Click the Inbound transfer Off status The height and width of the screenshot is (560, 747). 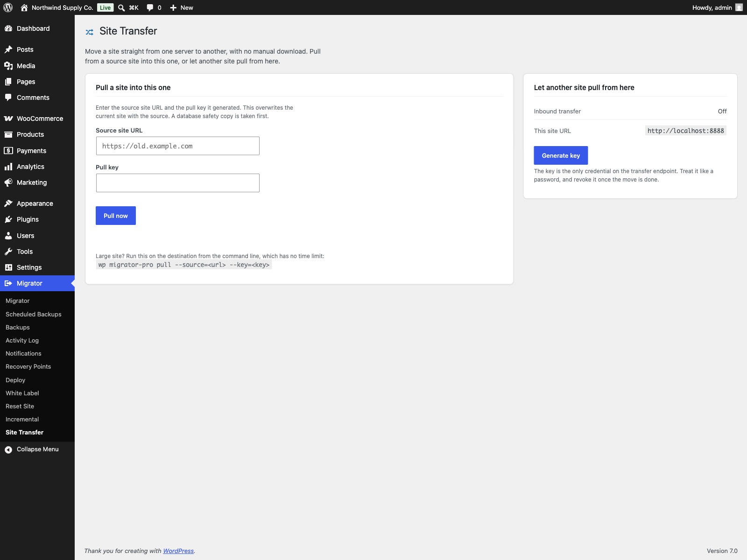tap(722, 112)
